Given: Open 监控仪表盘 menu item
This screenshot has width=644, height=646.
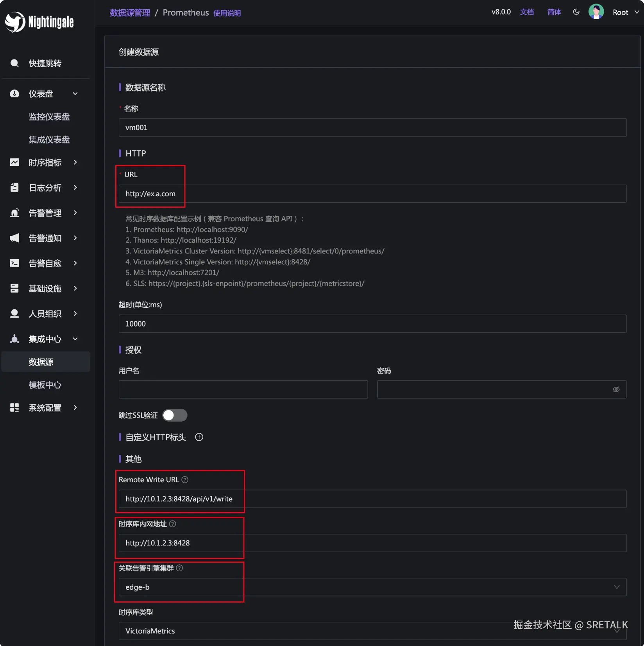Looking at the screenshot, I should pos(49,117).
